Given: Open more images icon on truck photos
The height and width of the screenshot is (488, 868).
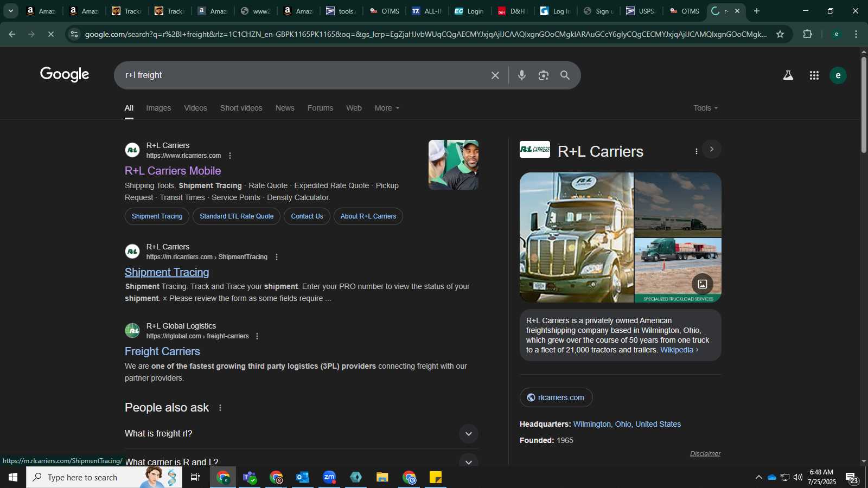Looking at the screenshot, I should [x=703, y=284].
